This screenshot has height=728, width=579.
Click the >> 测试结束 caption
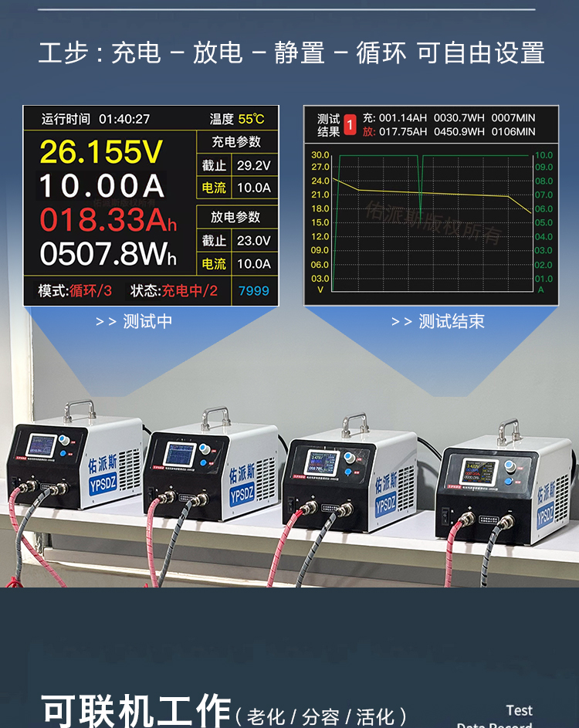click(x=438, y=322)
